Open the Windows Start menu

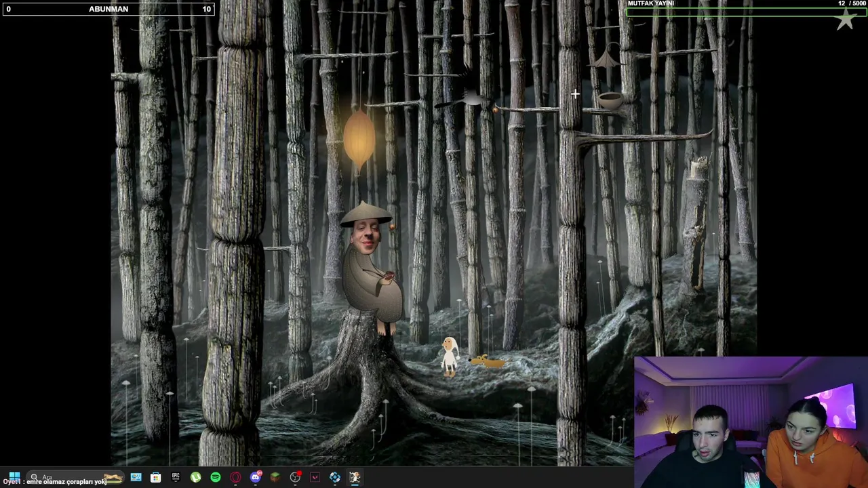pyautogui.click(x=14, y=476)
